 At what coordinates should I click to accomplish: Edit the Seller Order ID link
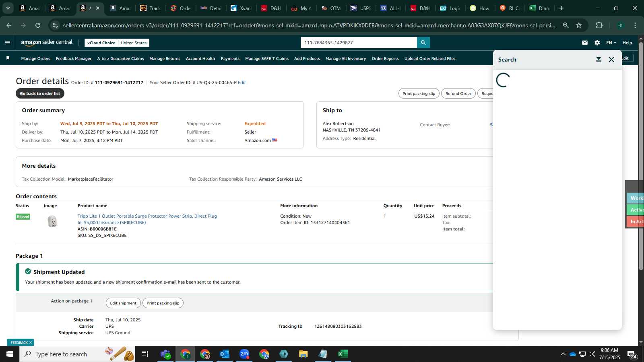tap(242, 82)
